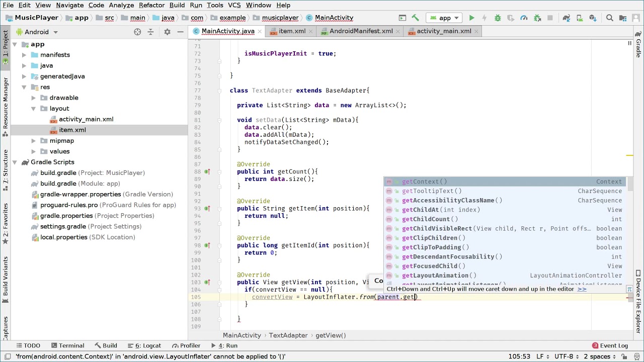
Task: Run the app with the green play button
Action: point(471,18)
